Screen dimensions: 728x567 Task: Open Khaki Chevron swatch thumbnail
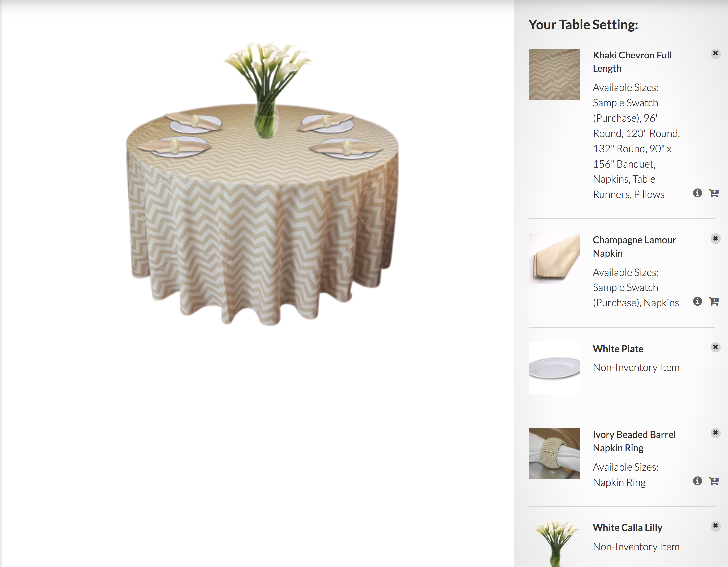coord(554,74)
